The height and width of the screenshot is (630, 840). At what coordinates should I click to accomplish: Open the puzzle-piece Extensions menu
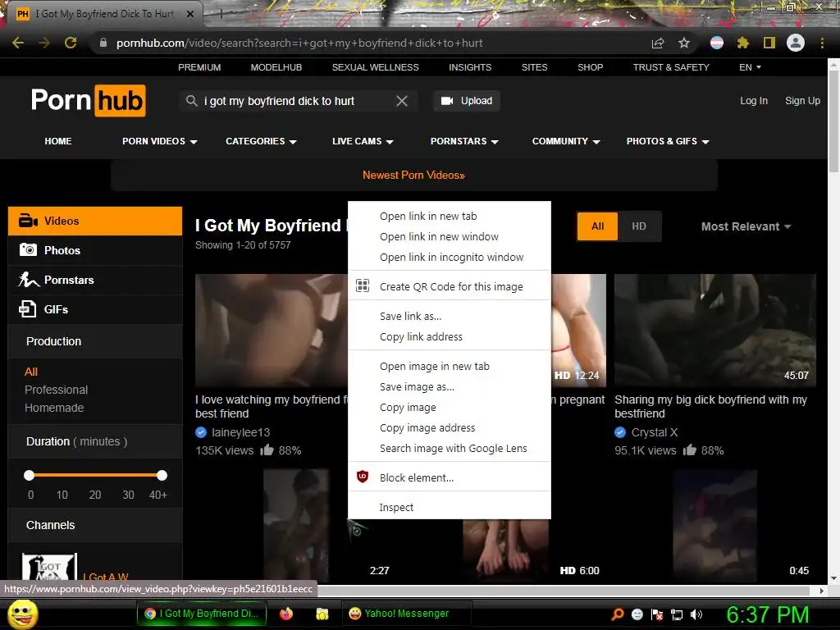(743, 43)
